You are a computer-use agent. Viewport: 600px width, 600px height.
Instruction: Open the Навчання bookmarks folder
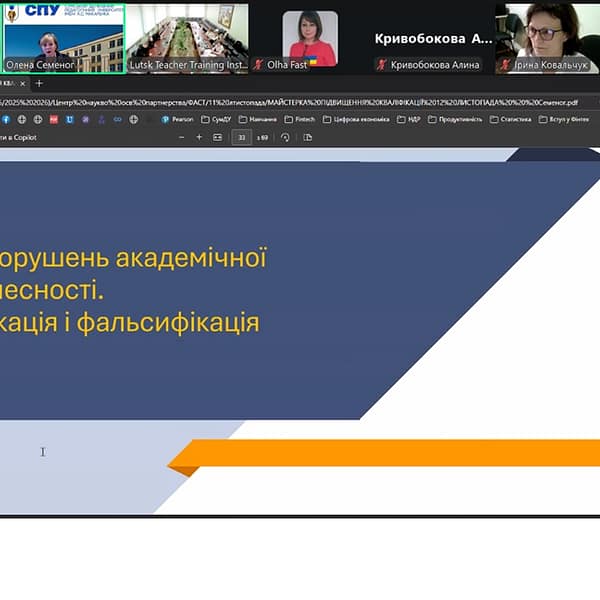[257, 119]
